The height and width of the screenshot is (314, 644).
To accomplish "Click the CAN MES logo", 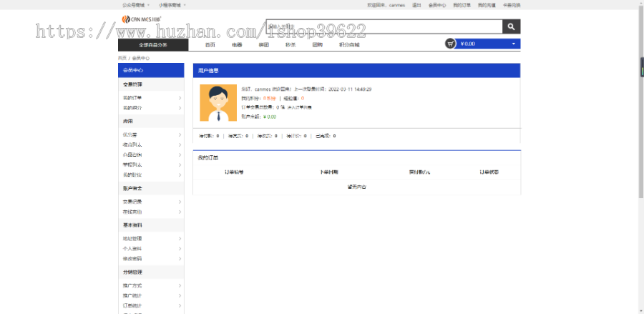I will [x=142, y=19].
